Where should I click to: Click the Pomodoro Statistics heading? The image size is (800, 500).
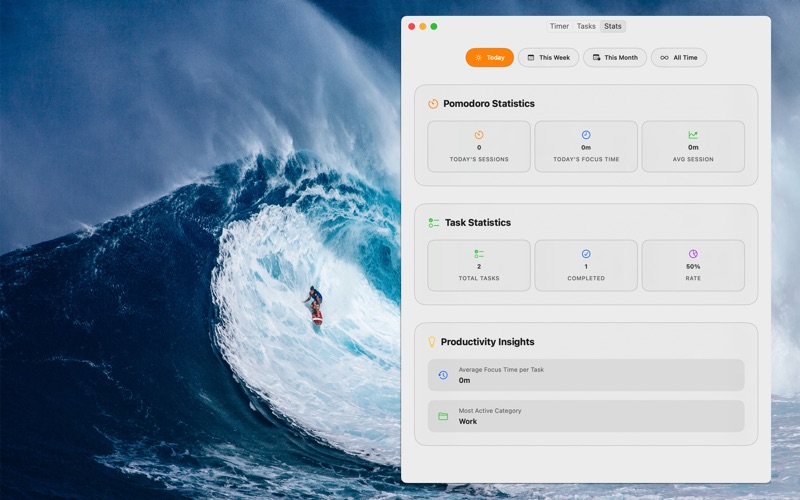489,104
